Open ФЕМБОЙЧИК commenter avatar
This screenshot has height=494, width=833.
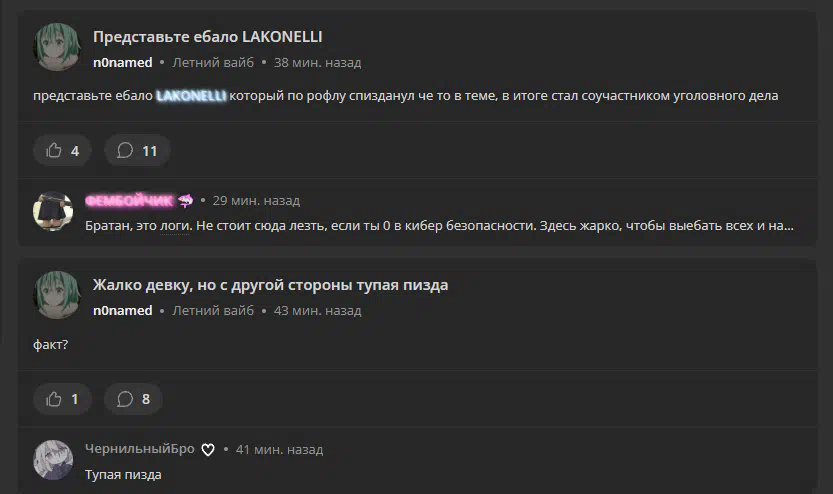[x=53, y=211]
